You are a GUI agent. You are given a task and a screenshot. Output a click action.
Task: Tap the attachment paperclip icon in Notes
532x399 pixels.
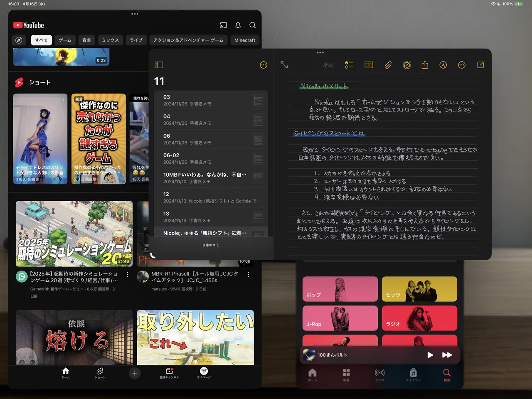(x=388, y=65)
